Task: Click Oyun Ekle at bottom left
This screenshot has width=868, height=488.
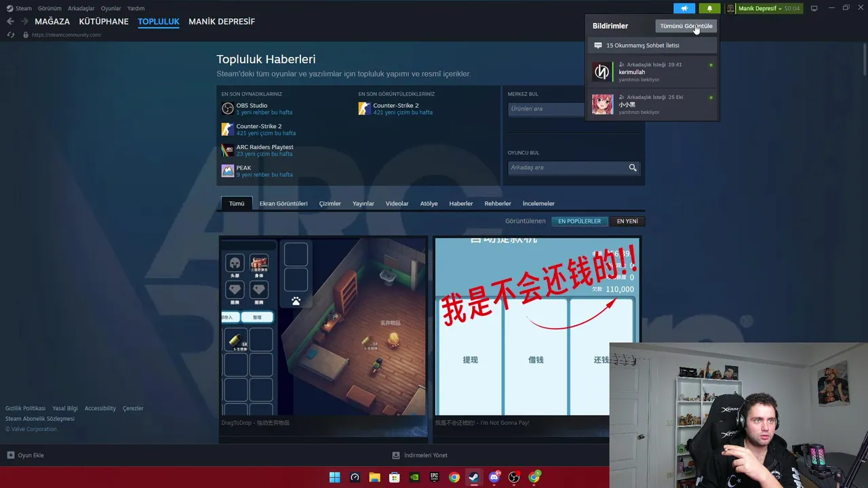Action: click(x=31, y=455)
